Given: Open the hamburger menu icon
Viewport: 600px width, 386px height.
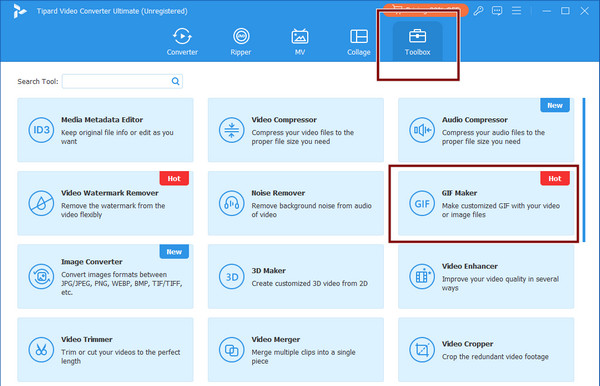Looking at the screenshot, I should [x=517, y=11].
